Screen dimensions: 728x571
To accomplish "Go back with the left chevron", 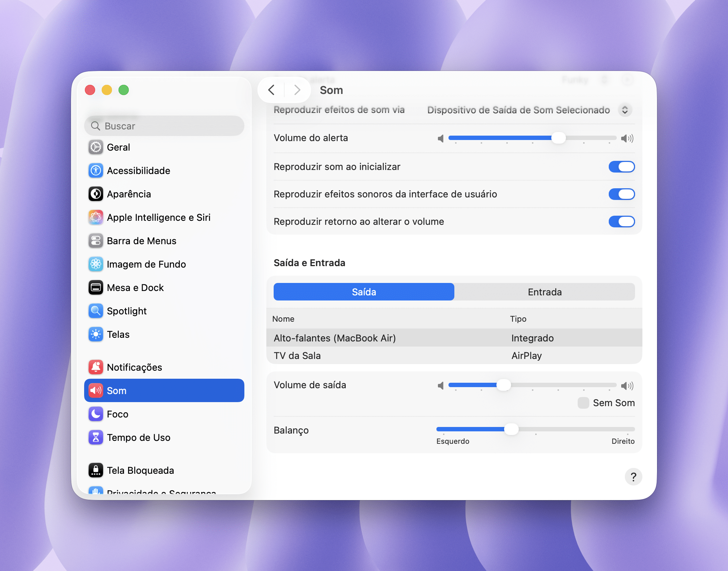I will (x=271, y=90).
